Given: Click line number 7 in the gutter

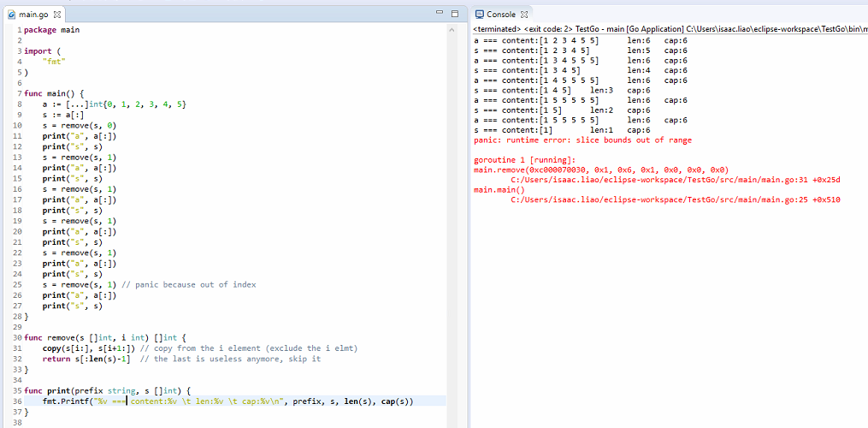Looking at the screenshot, I should coord(17,93).
